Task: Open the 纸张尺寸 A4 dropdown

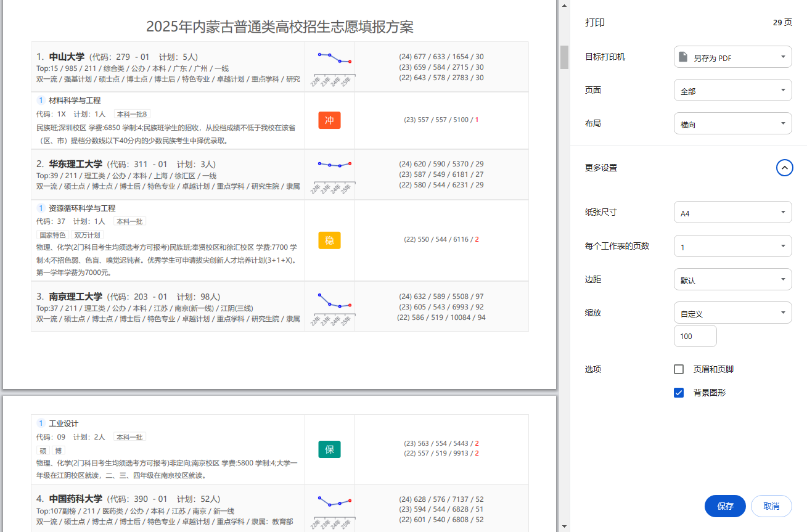Action: tap(732, 213)
